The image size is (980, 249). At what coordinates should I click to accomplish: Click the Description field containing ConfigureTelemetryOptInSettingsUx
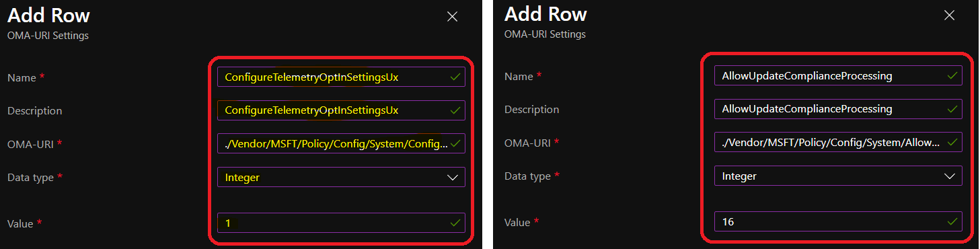point(341,110)
